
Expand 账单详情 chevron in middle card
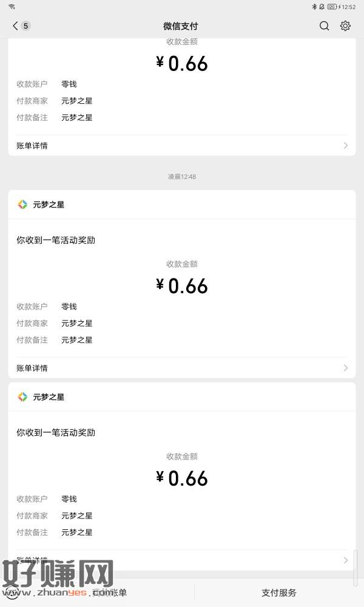pos(346,368)
